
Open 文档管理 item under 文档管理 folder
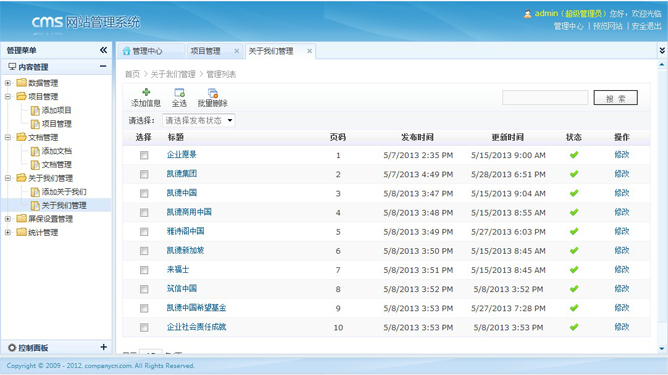click(x=57, y=165)
